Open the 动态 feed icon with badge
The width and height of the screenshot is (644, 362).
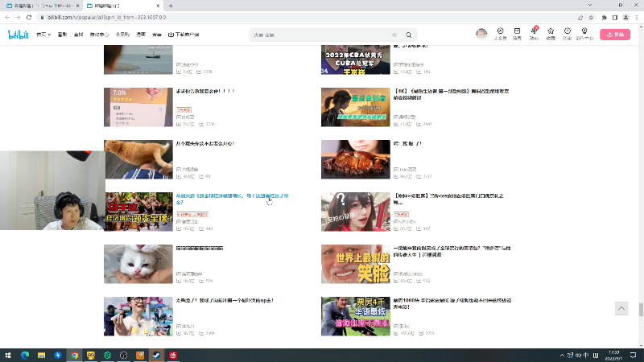coord(534,34)
